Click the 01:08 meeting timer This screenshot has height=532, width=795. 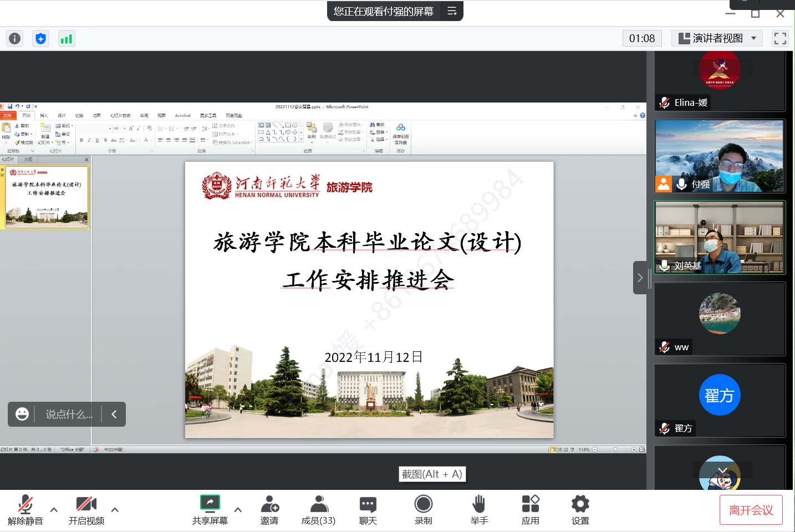point(642,38)
